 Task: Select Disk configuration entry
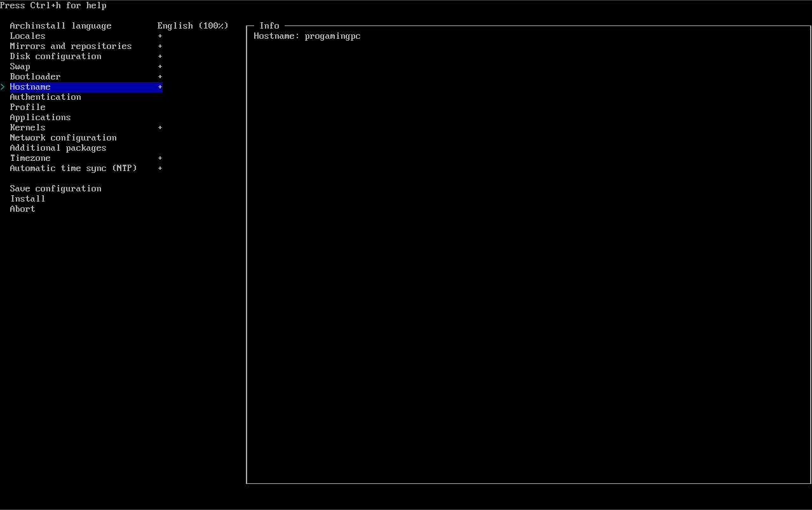(x=55, y=56)
